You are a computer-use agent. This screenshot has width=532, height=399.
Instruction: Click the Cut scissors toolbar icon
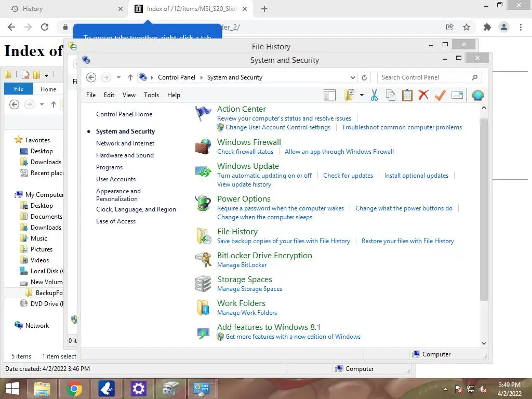(374, 96)
